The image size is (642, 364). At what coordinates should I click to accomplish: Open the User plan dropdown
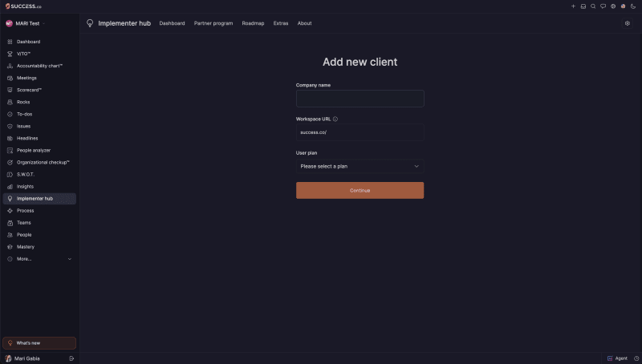(x=360, y=166)
